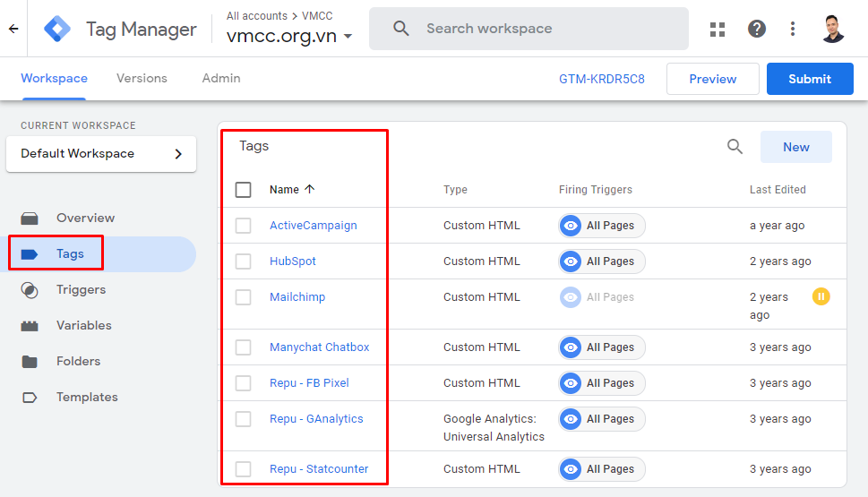Screen dimensions: 868x497
Task: Open the Mailchimp tag
Action: coord(297,297)
